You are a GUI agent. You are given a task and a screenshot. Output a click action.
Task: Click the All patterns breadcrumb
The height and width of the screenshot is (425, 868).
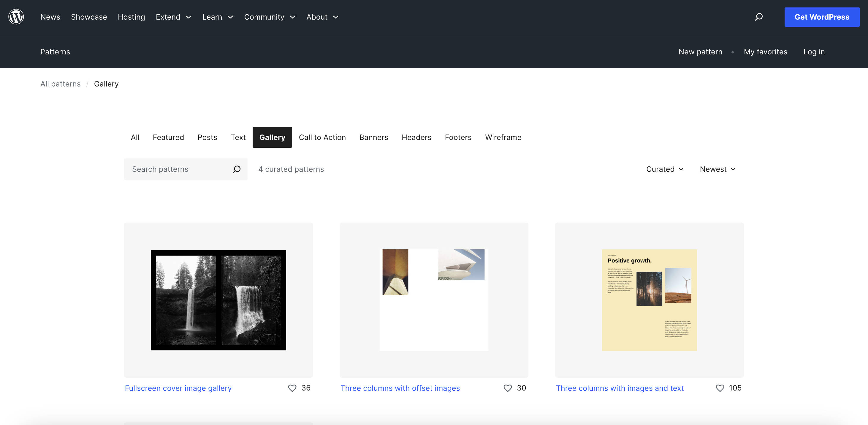coord(60,84)
